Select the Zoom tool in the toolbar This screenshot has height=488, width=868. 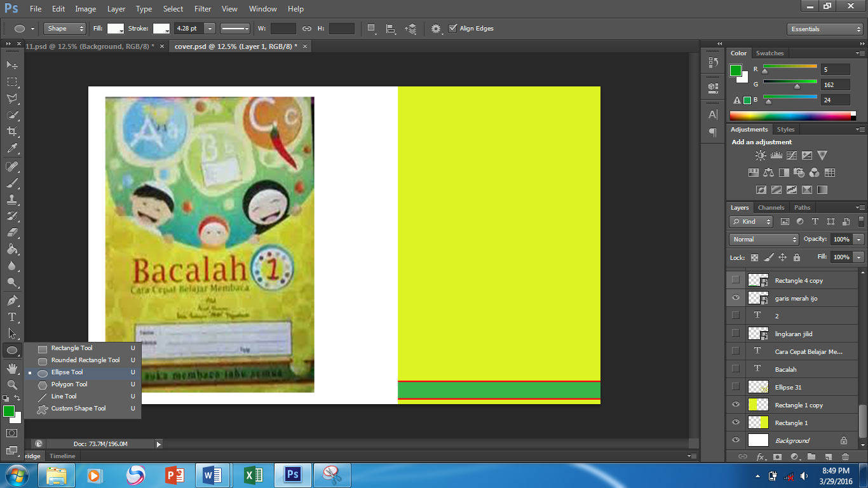(11, 385)
